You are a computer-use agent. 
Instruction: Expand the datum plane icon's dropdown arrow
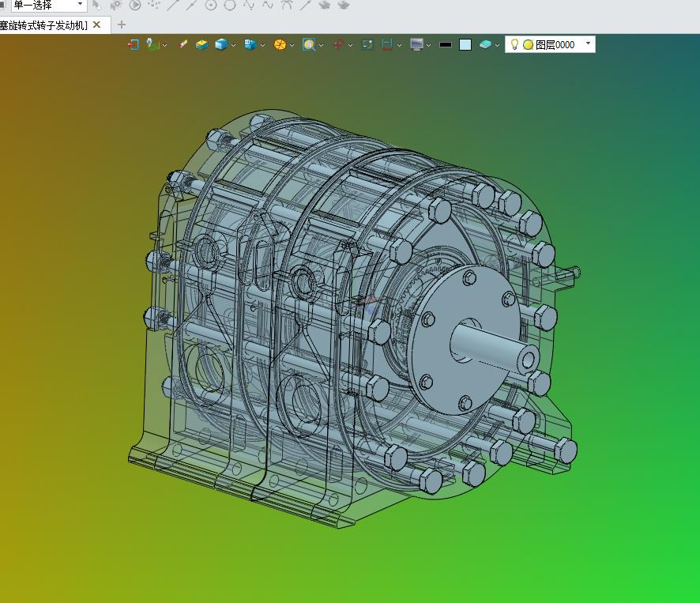point(165,45)
